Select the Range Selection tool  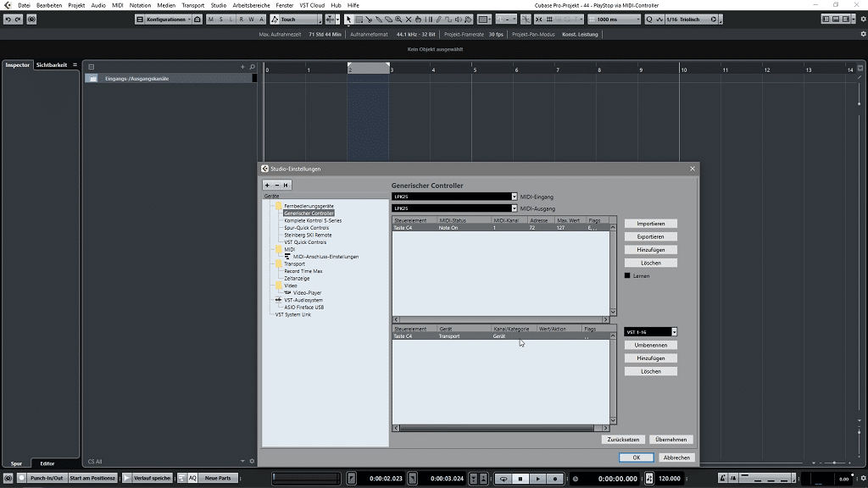(359, 19)
